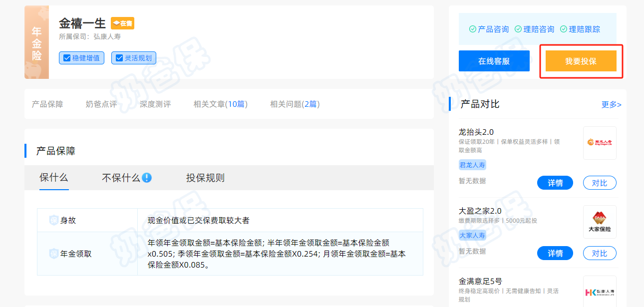Click 详情 button for 龙抬头2.0

555,183
